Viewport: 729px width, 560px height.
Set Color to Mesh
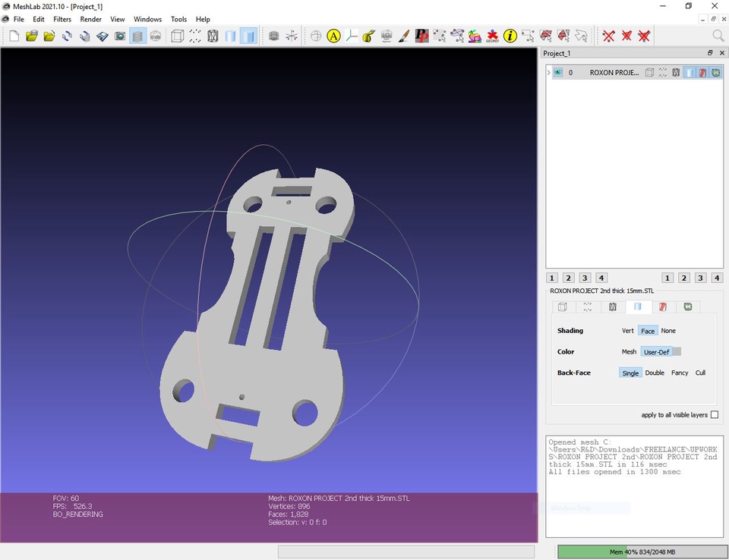point(629,352)
